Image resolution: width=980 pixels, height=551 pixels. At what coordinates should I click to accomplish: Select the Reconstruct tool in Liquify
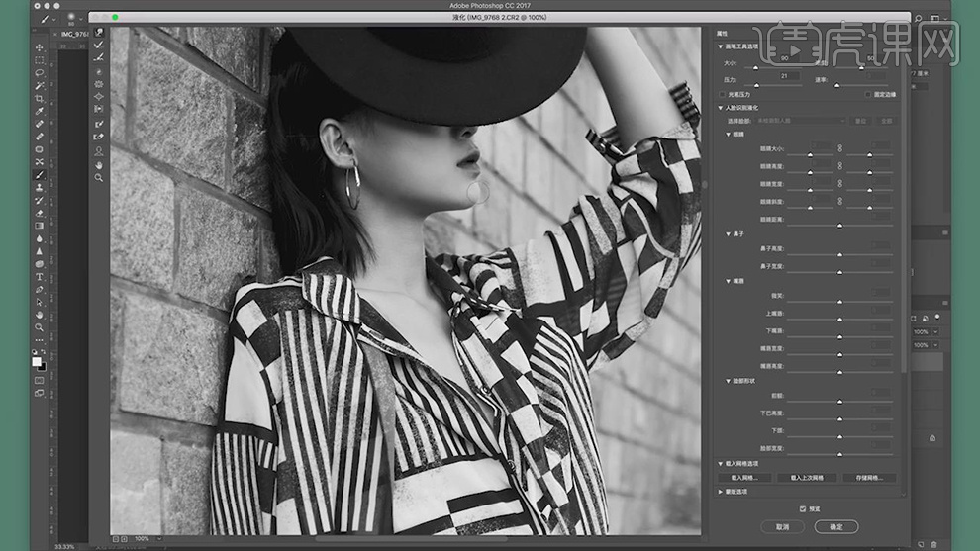tap(99, 45)
